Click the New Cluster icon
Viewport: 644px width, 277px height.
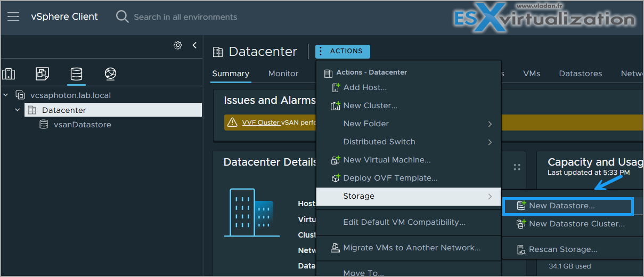(336, 105)
